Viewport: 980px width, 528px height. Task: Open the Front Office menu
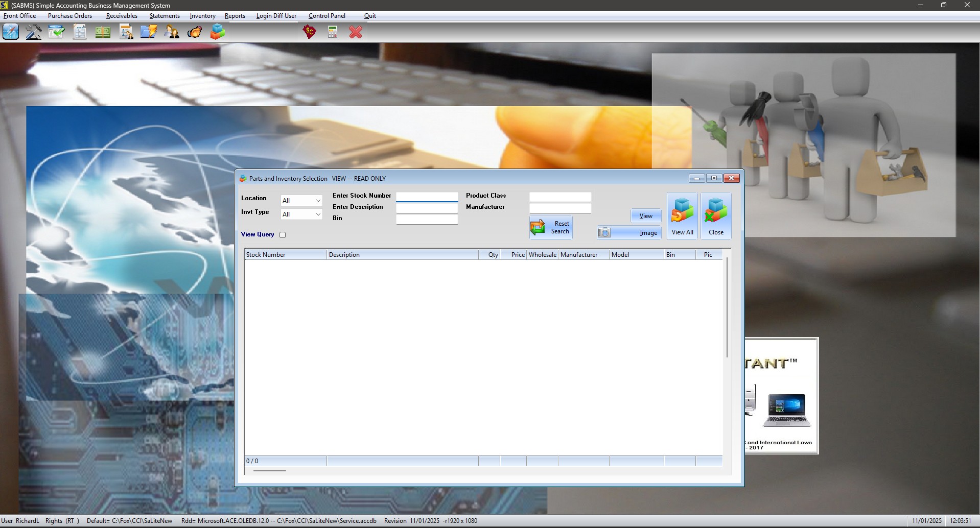20,16
